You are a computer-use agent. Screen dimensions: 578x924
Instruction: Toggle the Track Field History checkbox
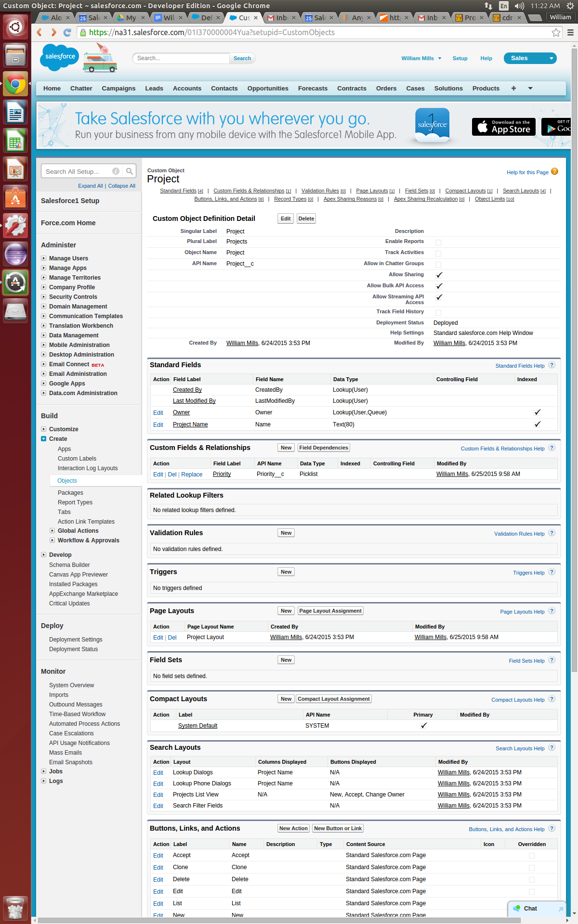coord(438,313)
